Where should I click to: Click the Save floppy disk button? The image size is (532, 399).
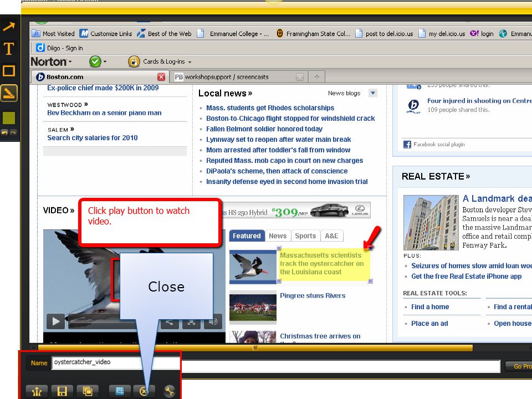[62, 391]
